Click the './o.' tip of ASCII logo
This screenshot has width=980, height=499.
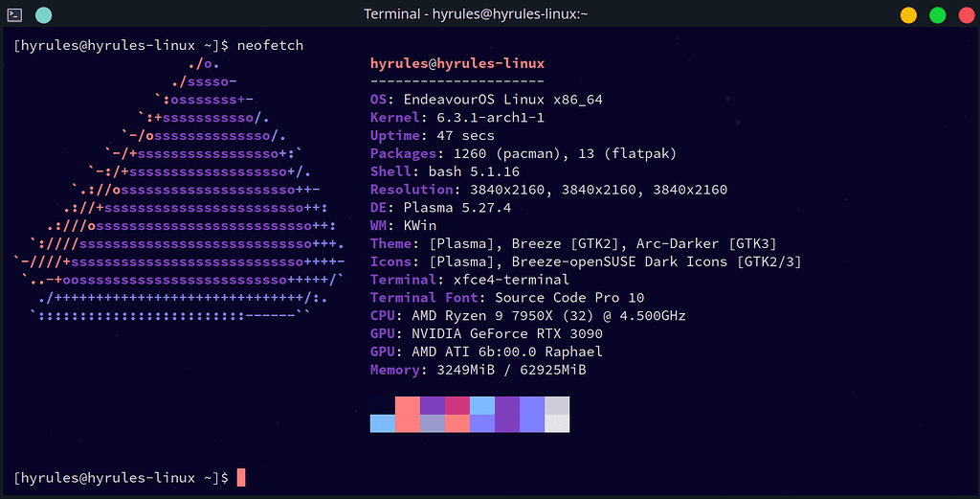204,63
